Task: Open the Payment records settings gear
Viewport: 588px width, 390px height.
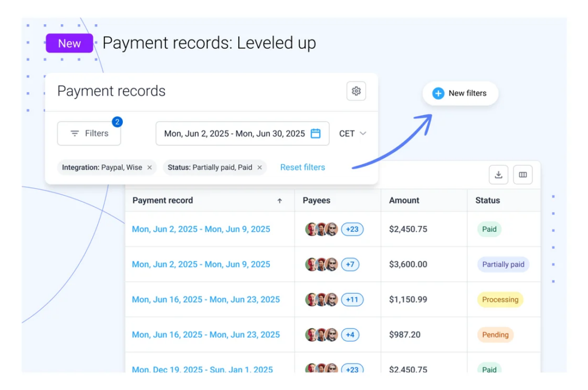Action: pos(356,91)
